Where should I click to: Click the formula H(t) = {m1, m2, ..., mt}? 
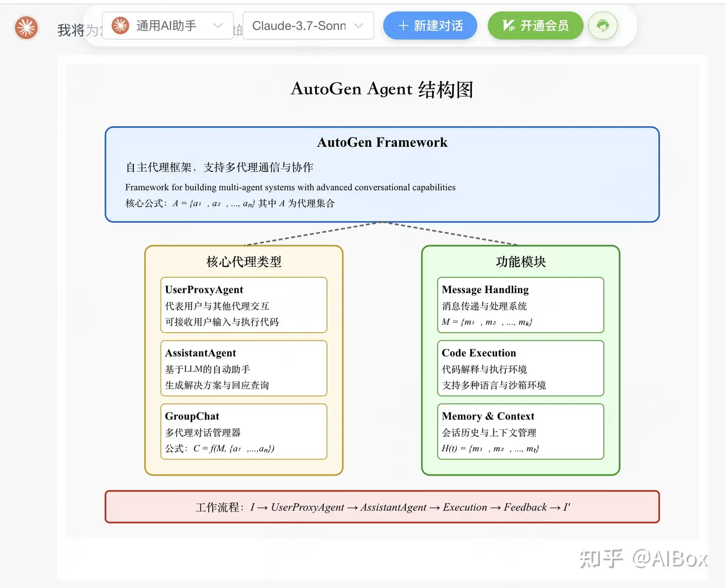click(x=491, y=449)
